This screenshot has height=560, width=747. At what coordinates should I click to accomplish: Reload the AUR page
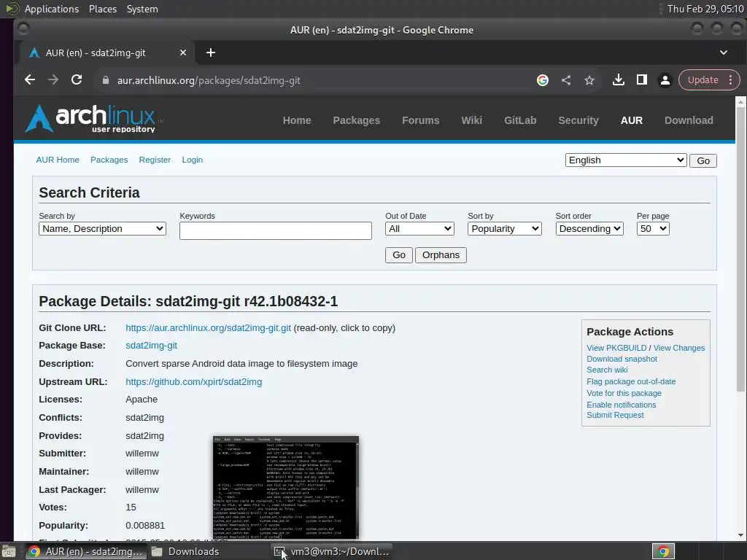76,80
